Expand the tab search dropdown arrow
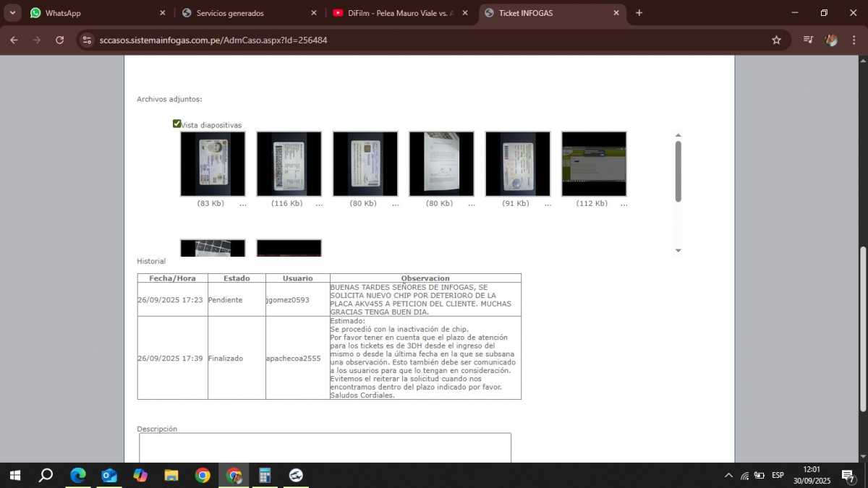This screenshot has width=868, height=488. [12, 13]
